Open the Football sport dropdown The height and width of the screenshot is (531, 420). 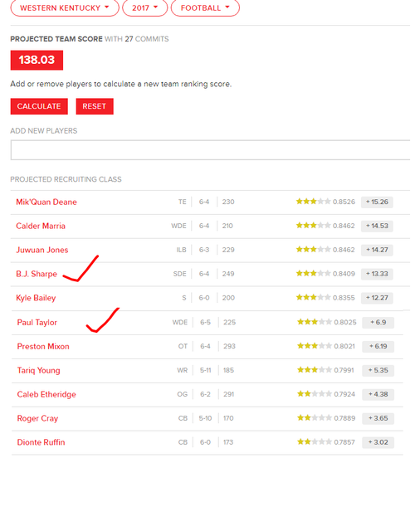[205, 7]
